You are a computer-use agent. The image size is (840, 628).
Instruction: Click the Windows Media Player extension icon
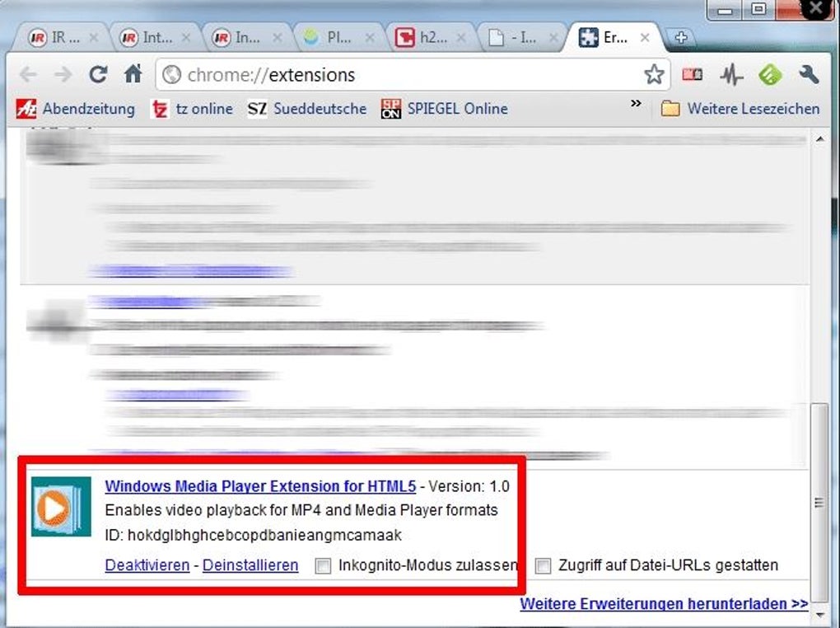point(61,506)
